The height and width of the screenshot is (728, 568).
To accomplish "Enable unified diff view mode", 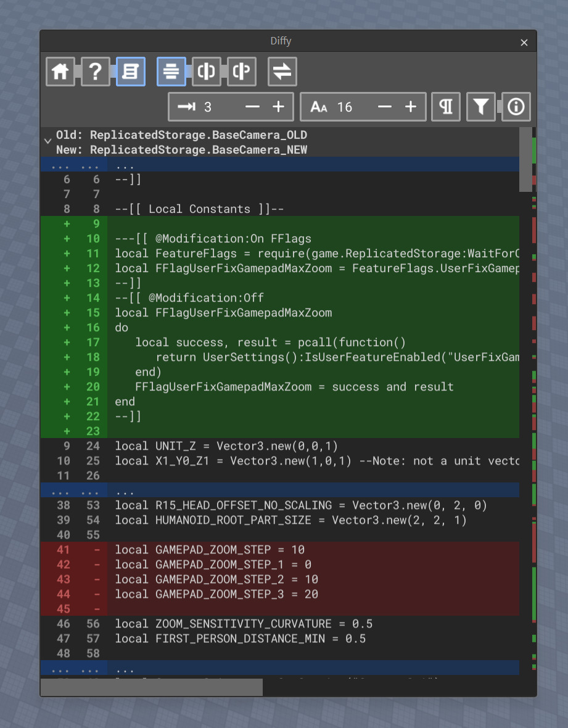I will click(171, 71).
